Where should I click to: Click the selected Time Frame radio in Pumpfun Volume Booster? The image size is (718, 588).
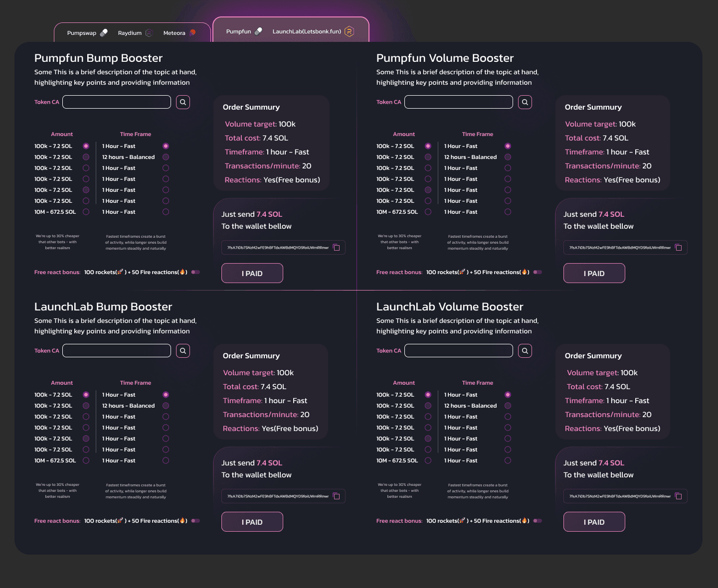click(x=508, y=146)
